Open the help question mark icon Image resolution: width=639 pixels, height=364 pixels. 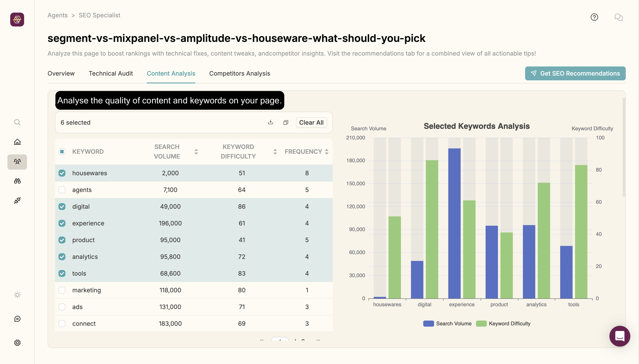(x=594, y=17)
